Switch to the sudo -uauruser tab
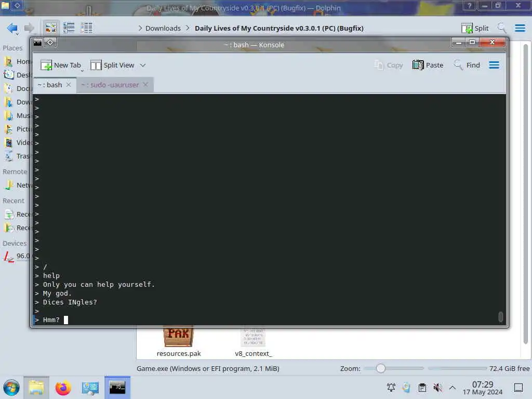532x399 pixels. pos(110,85)
